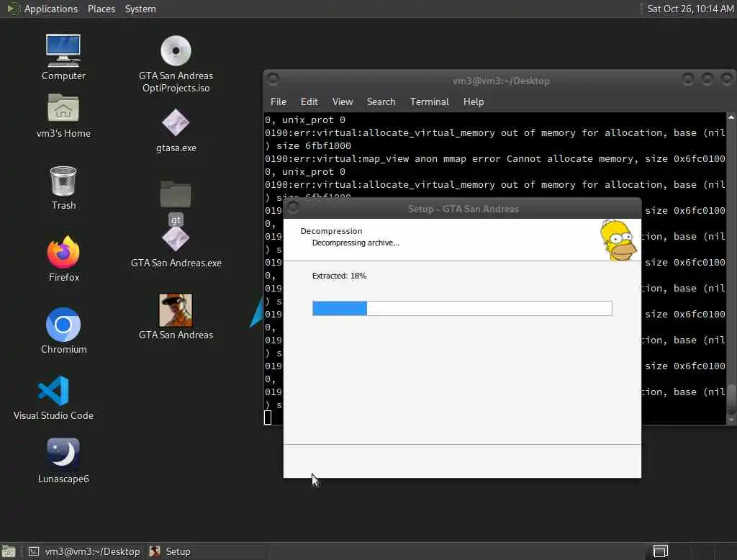Click the terminal vm3@vm3:~/Desktop title bar
Screen dimensions: 737x560
tap(501, 81)
